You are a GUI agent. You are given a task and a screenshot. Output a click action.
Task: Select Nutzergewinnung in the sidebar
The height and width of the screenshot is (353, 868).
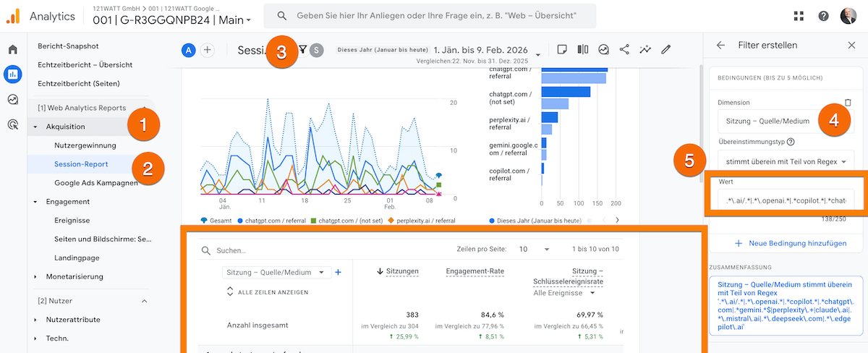click(85, 145)
